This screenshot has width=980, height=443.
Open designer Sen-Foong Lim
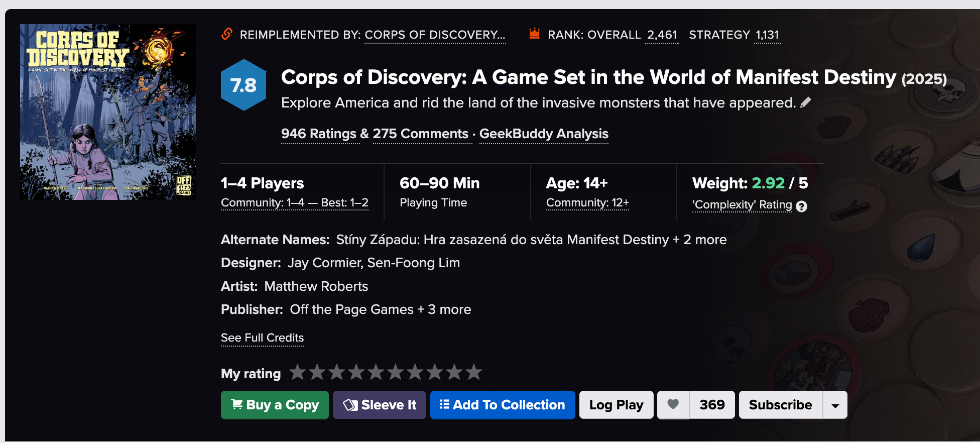pos(413,263)
